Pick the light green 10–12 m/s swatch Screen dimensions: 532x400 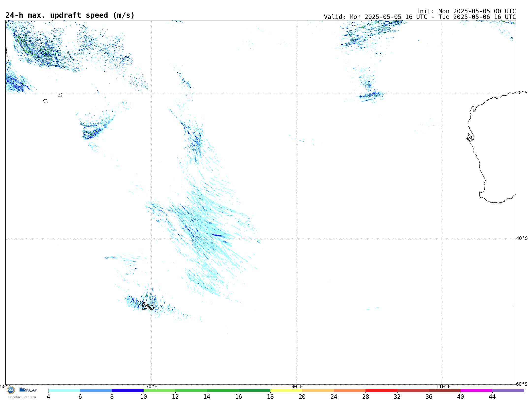pos(159,390)
